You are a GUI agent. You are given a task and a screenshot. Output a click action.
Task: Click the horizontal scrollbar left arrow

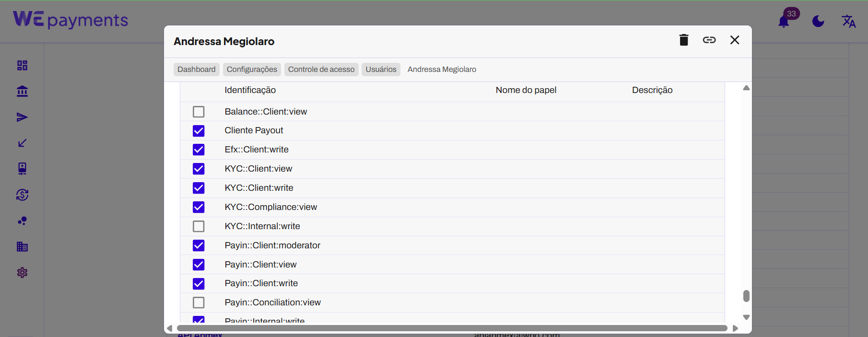tap(169, 328)
